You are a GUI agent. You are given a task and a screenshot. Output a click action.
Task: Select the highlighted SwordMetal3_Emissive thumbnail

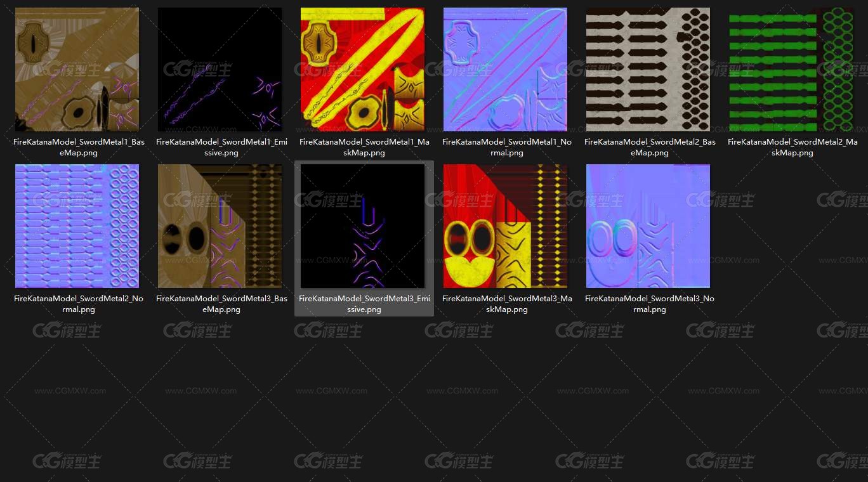tap(363, 226)
